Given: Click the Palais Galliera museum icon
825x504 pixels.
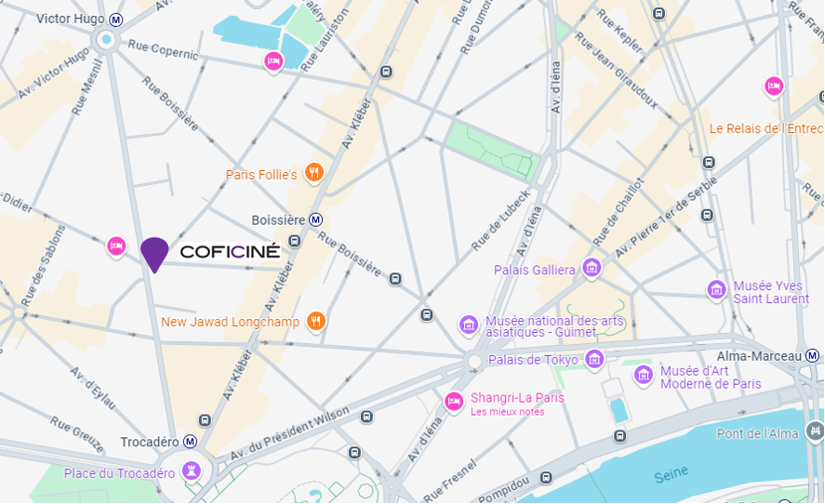Looking at the screenshot, I should click(x=591, y=267).
